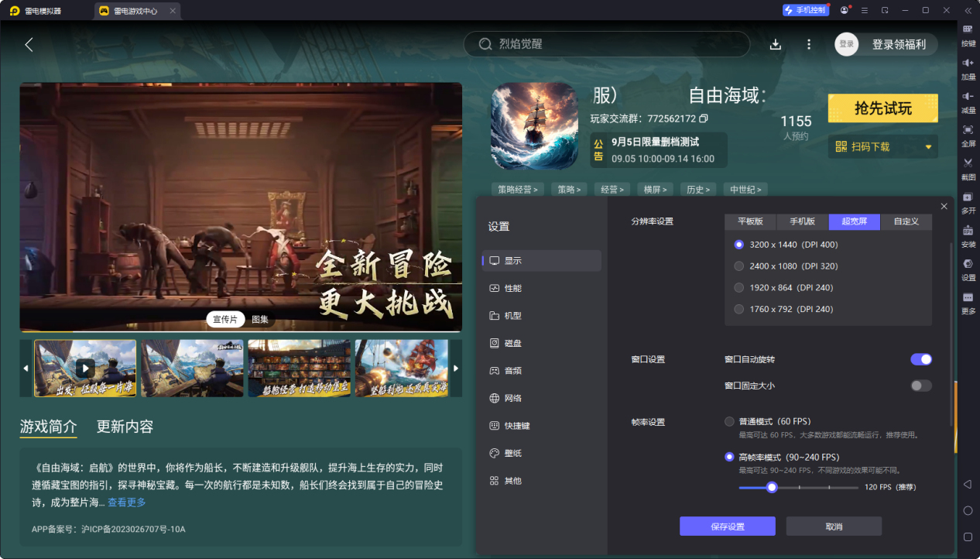
Task: Click the 安装 APK install icon
Action: [x=968, y=230]
